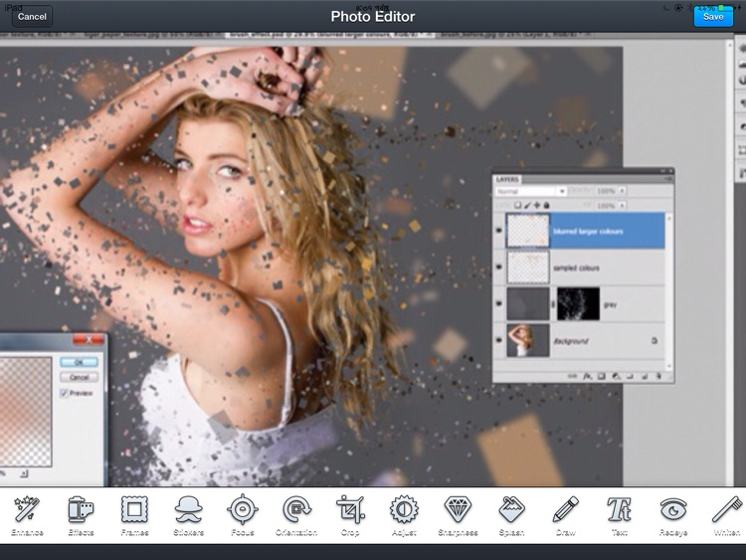The height and width of the screenshot is (560, 746).
Task: Click the lock all padlock icon in Layers panel
Action: click(x=546, y=205)
